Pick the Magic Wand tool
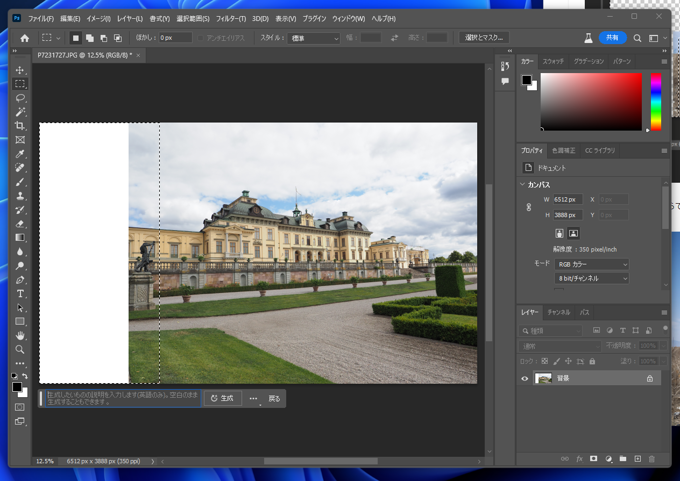Image resolution: width=680 pixels, height=481 pixels. tap(20, 112)
